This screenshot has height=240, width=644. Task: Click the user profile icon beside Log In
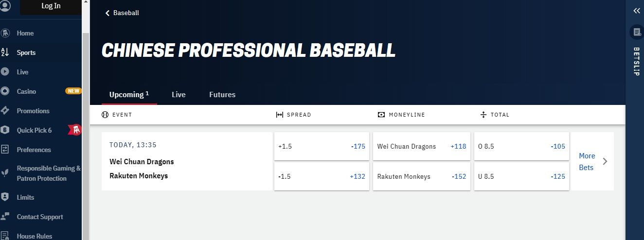(5, 6)
